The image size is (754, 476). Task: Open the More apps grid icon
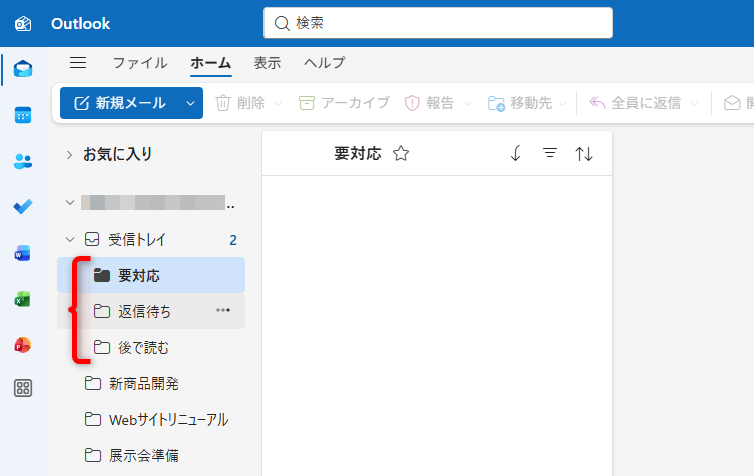pyautogui.click(x=23, y=388)
